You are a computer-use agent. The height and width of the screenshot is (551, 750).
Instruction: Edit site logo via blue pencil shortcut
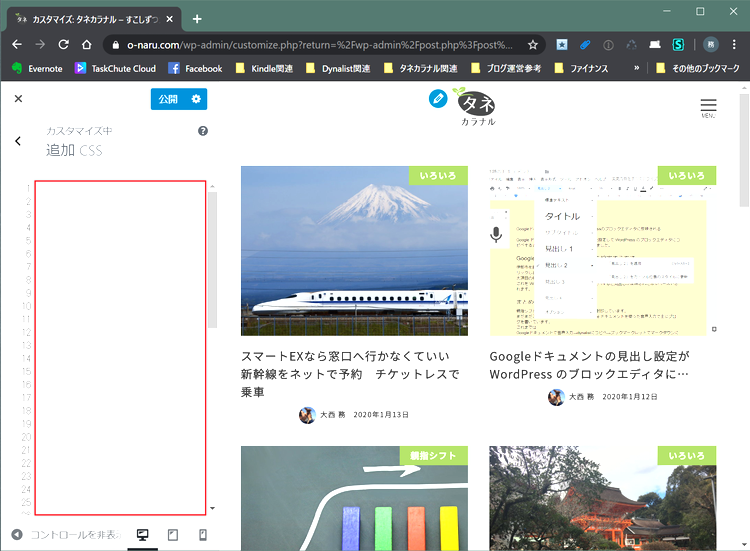coord(438,99)
